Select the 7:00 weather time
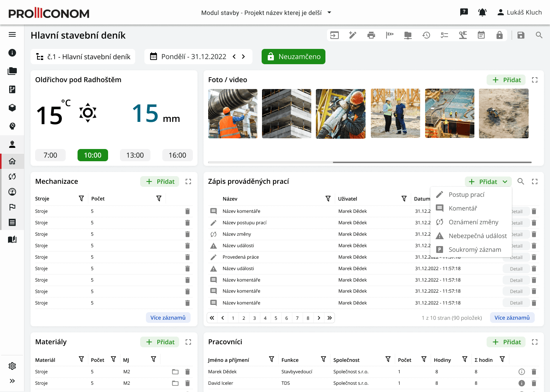This screenshot has width=550, height=392. (x=50, y=155)
